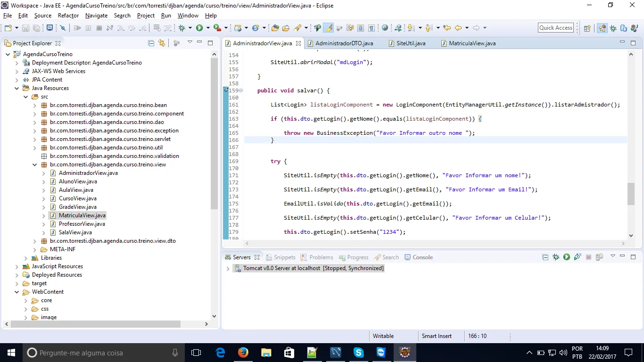Open the Debug perspective icon at top right
The image size is (644, 362).
pyautogui.click(x=613, y=28)
